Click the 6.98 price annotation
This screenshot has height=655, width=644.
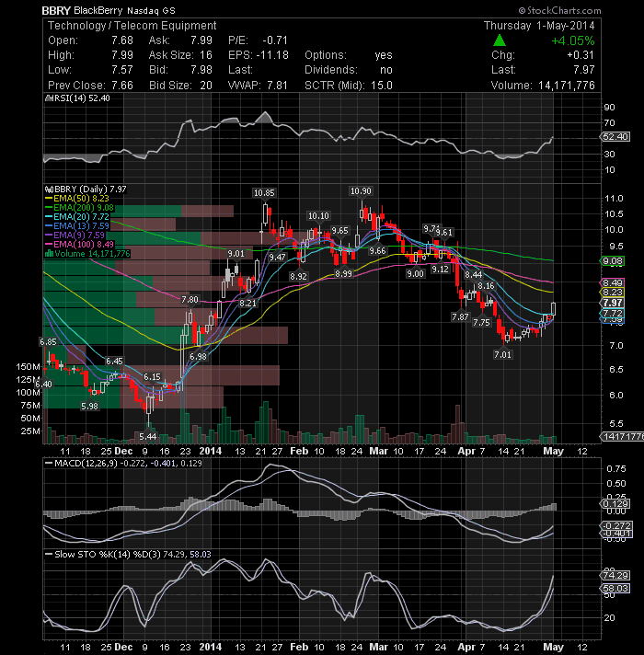pos(198,356)
